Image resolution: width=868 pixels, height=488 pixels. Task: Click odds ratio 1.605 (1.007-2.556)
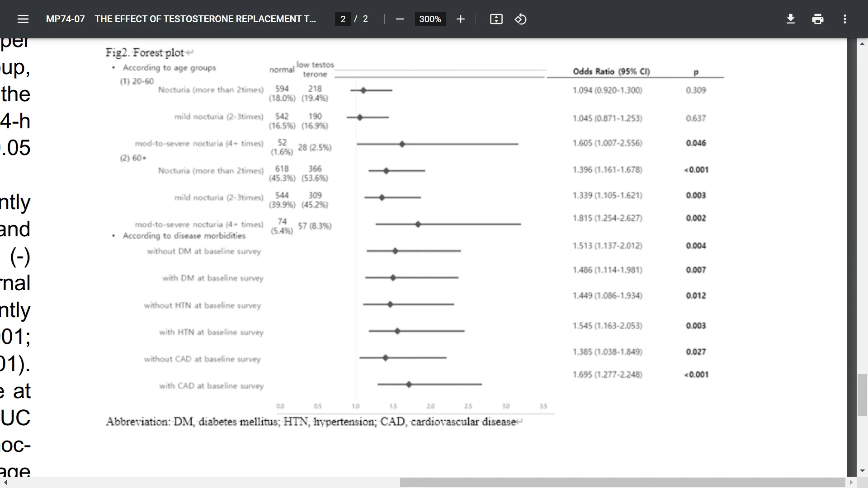coord(607,143)
